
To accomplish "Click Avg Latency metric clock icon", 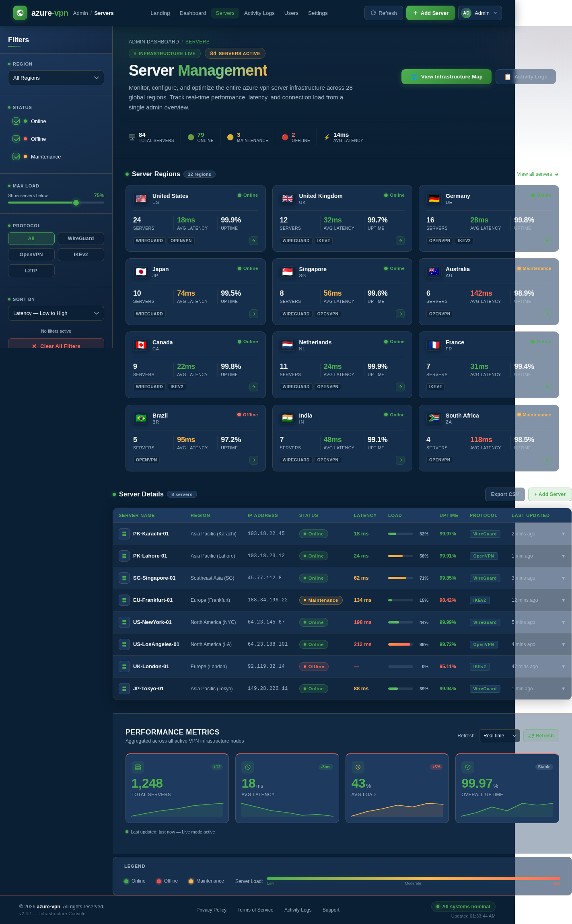I will click(x=248, y=767).
